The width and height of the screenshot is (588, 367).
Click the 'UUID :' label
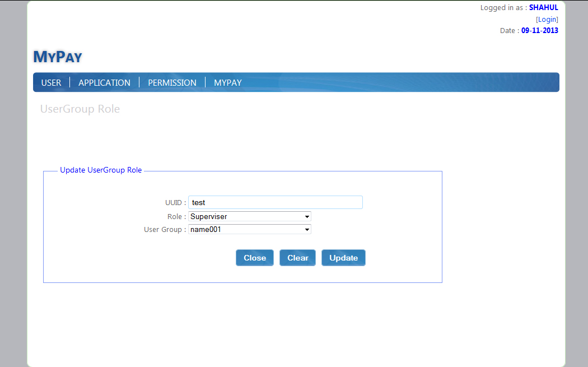(x=175, y=203)
